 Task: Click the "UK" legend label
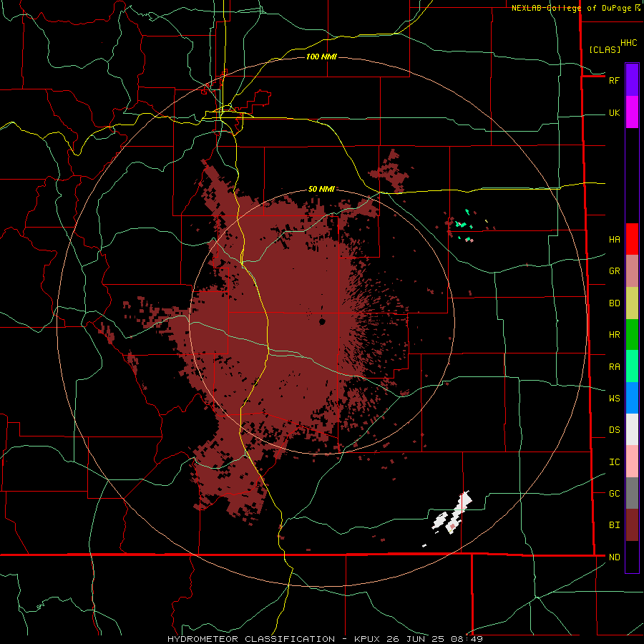click(x=614, y=113)
